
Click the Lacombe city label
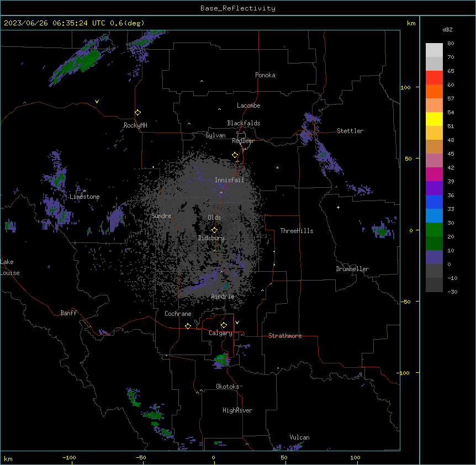coord(248,105)
